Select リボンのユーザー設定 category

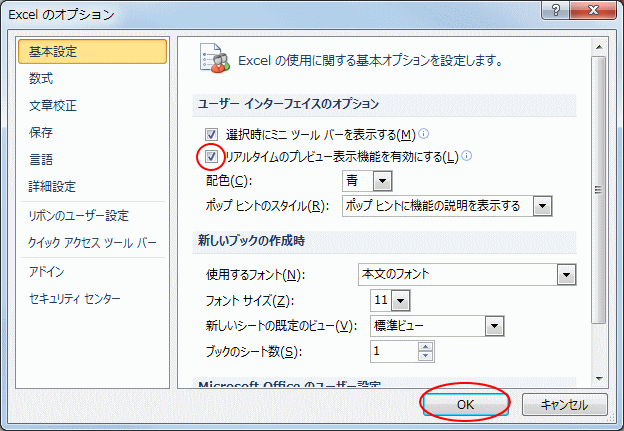[92, 216]
